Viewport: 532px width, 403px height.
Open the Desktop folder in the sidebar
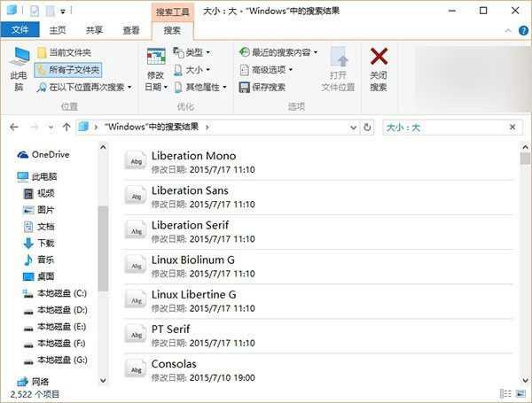[39, 276]
